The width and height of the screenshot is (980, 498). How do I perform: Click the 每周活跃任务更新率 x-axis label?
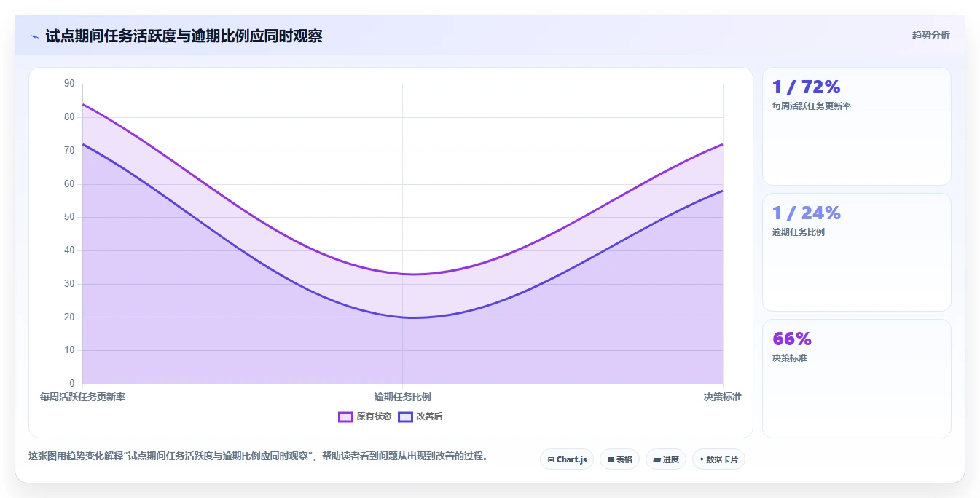[x=82, y=398]
